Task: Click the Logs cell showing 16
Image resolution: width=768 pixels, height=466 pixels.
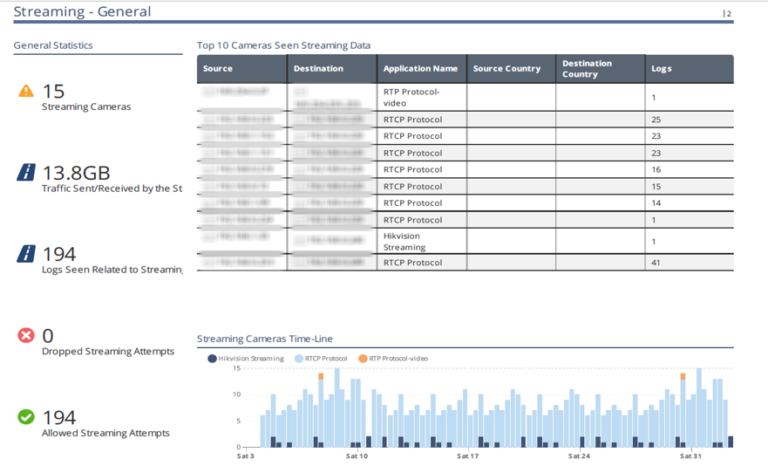Action: coord(690,170)
